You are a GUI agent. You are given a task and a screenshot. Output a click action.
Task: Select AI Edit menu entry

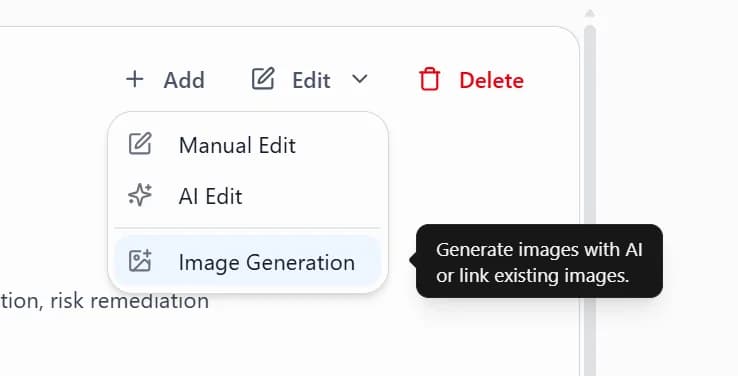(248, 195)
